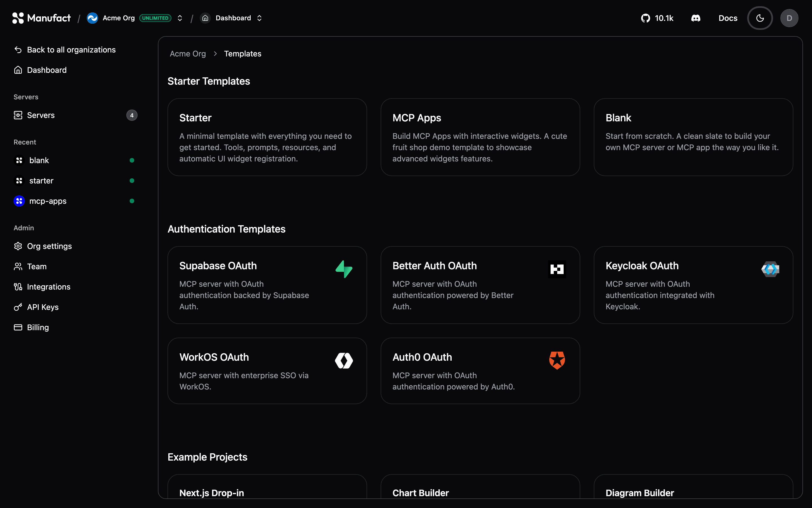The image size is (812, 508).
Task: Click the Templates breadcrumb
Action: pos(242,54)
